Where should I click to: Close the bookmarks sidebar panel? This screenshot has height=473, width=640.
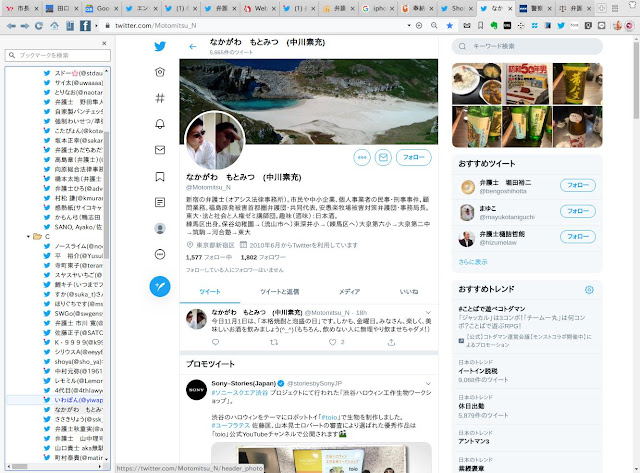coord(104,43)
